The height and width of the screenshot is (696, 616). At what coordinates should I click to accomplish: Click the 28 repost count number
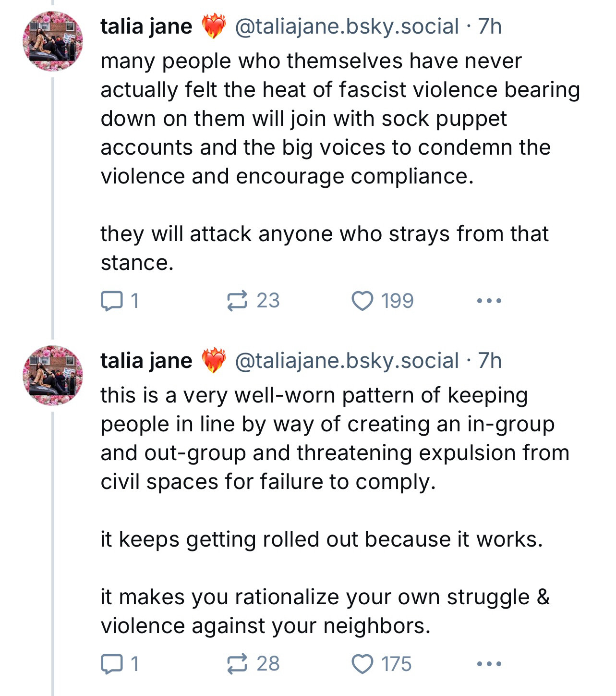(268, 664)
